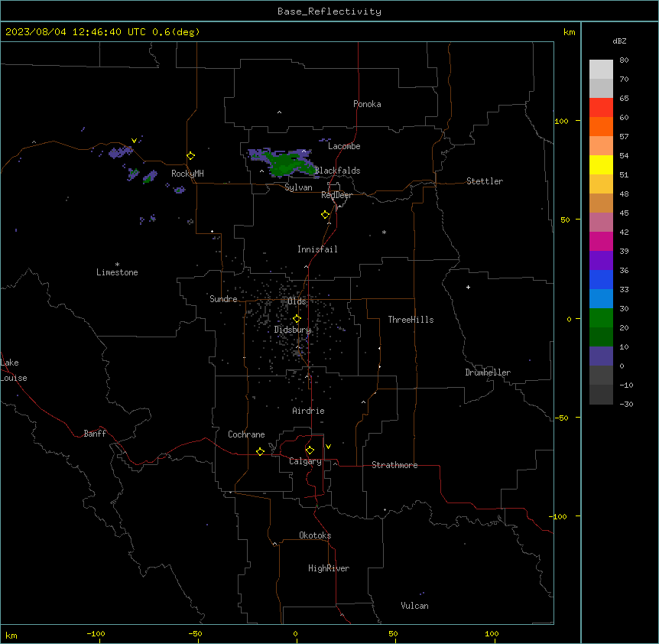Pick the lightest grey 80-70 legend band
Viewport: 659px width, 644px height.
[601, 70]
